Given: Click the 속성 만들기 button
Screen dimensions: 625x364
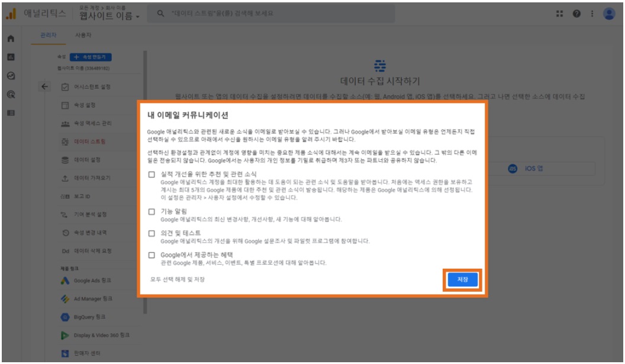Looking at the screenshot, I should (91, 57).
